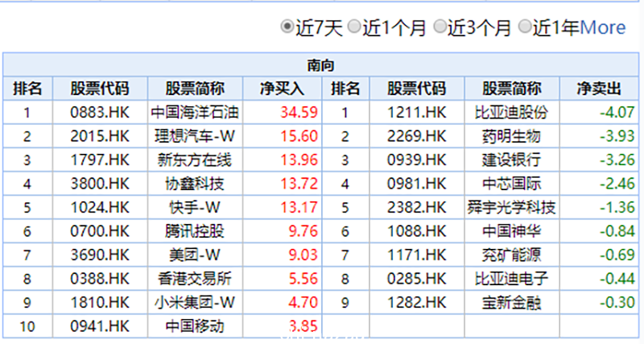Image resolution: width=644 pixels, height=344 pixels.
Task: Click stock code 1171.HK
Action: [x=416, y=255]
